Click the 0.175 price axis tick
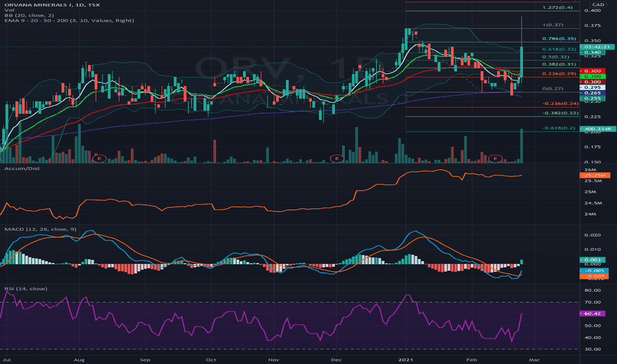 593,147
